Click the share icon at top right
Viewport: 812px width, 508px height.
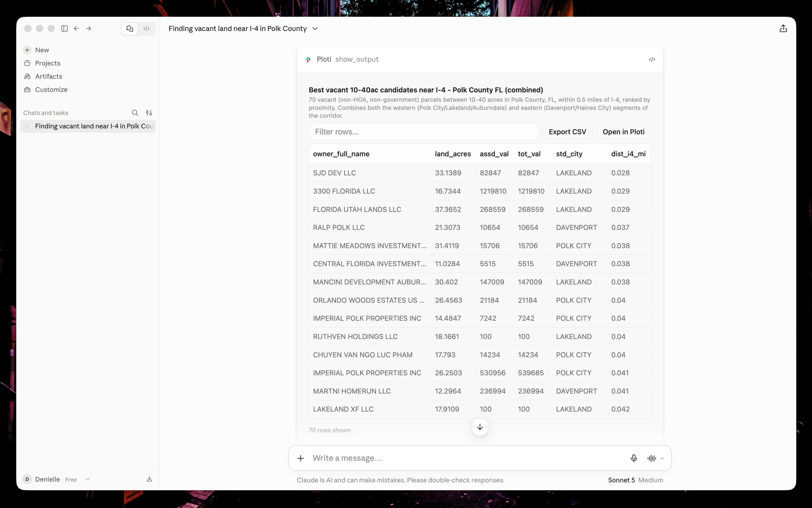(x=783, y=29)
